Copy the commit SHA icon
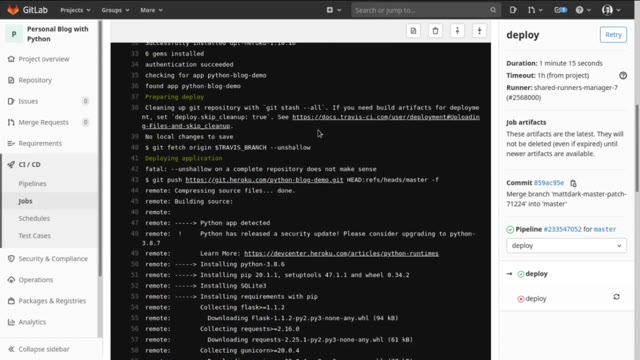640x360 pixels. (573, 183)
